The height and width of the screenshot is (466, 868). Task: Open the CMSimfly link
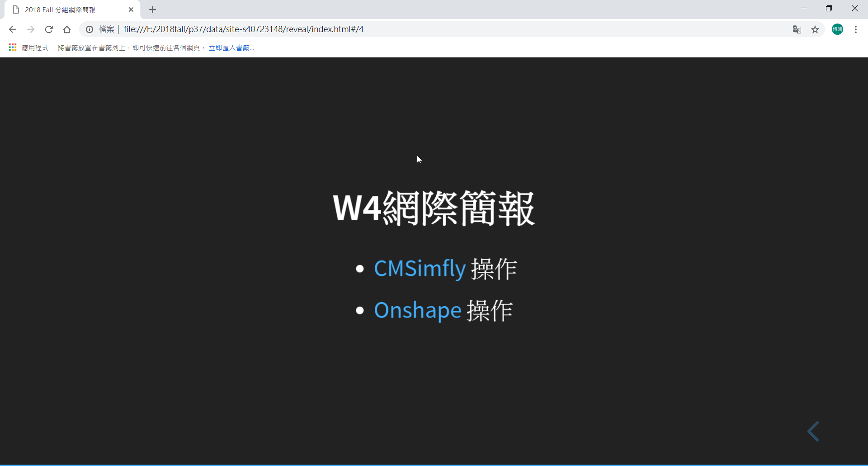click(x=420, y=269)
